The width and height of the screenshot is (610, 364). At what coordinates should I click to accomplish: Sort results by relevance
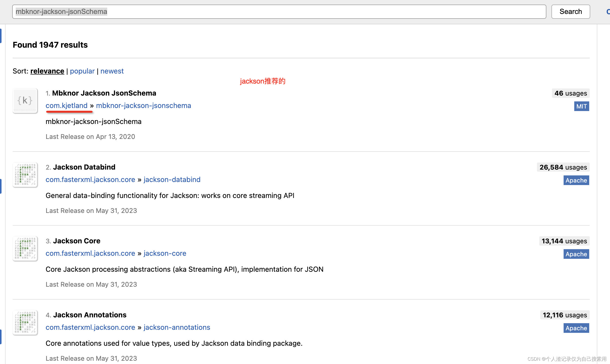[47, 71]
